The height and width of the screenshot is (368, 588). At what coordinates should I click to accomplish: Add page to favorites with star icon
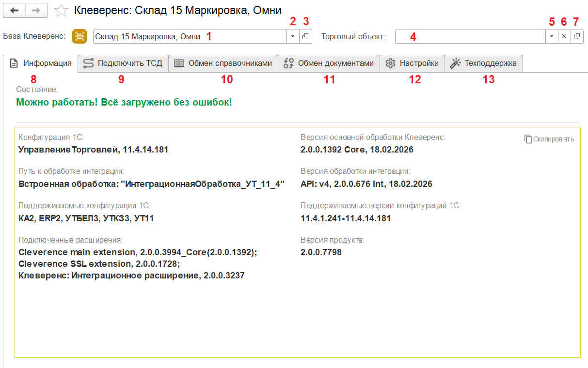tap(61, 11)
